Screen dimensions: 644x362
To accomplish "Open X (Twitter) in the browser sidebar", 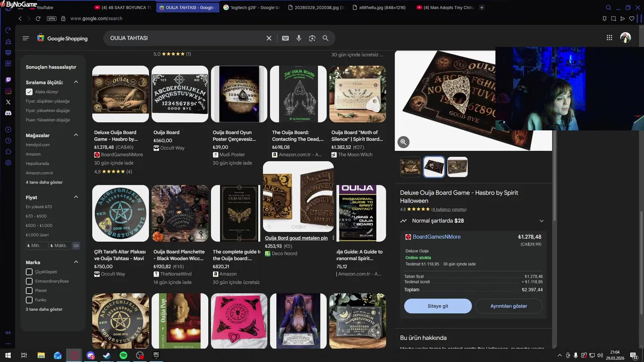I will pos(8,102).
